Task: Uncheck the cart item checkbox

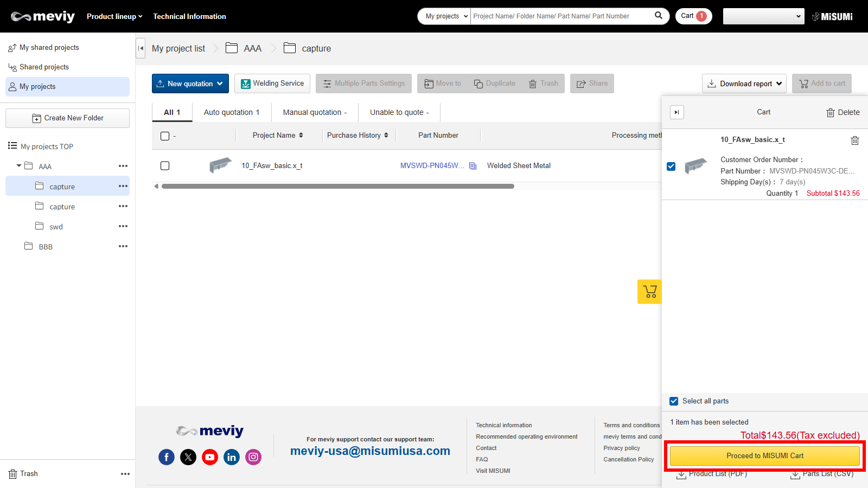Action: click(671, 166)
